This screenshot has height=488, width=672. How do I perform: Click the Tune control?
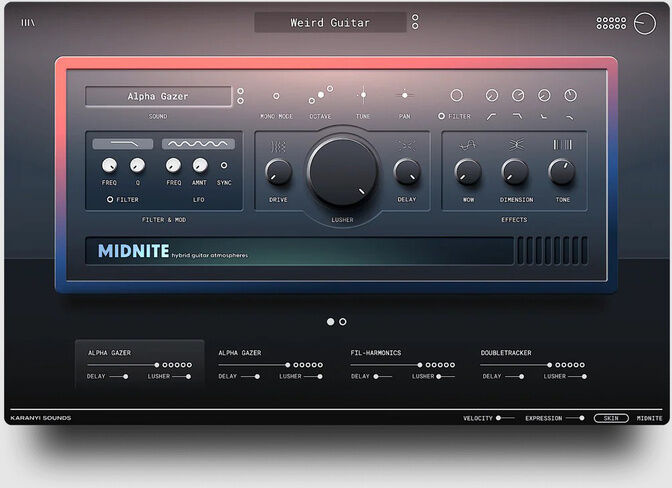pyautogui.click(x=363, y=95)
